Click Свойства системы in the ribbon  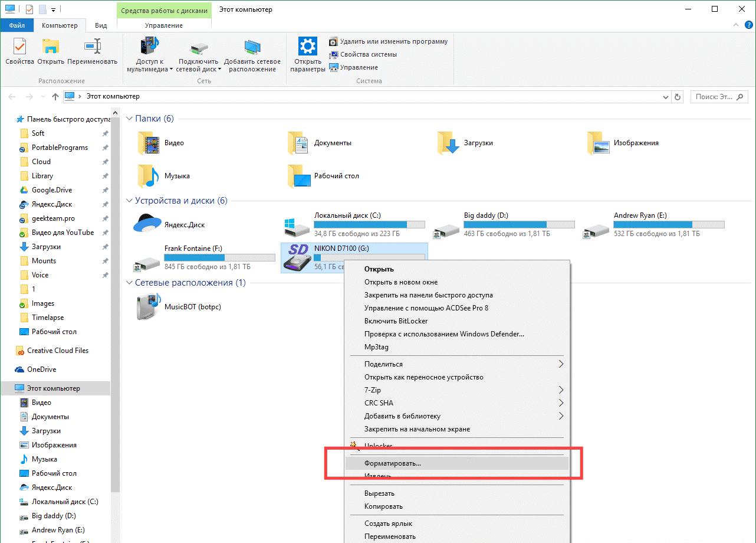(368, 54)
